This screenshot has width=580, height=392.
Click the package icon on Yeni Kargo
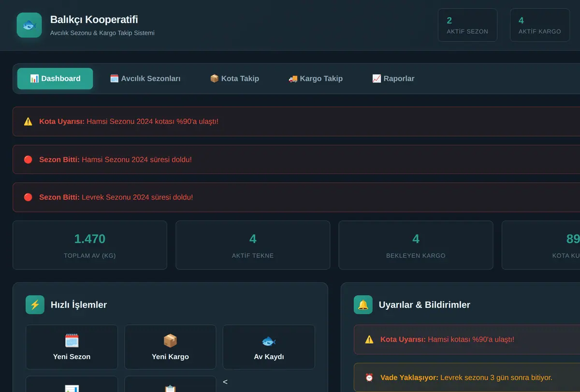click(x=170, y=341)
